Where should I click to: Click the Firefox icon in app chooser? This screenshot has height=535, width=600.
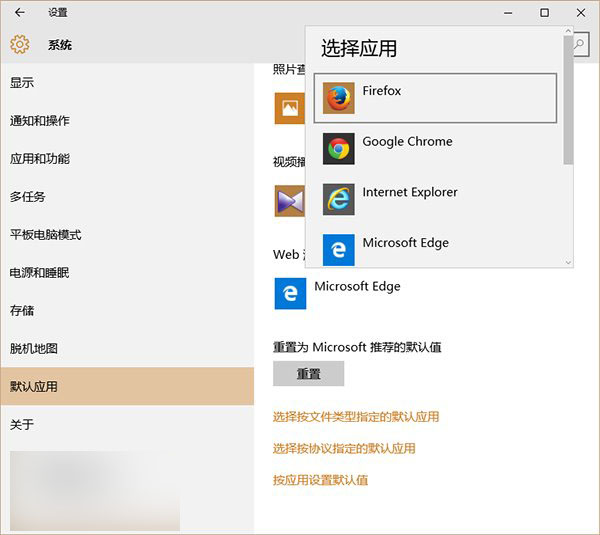(339, 98)
